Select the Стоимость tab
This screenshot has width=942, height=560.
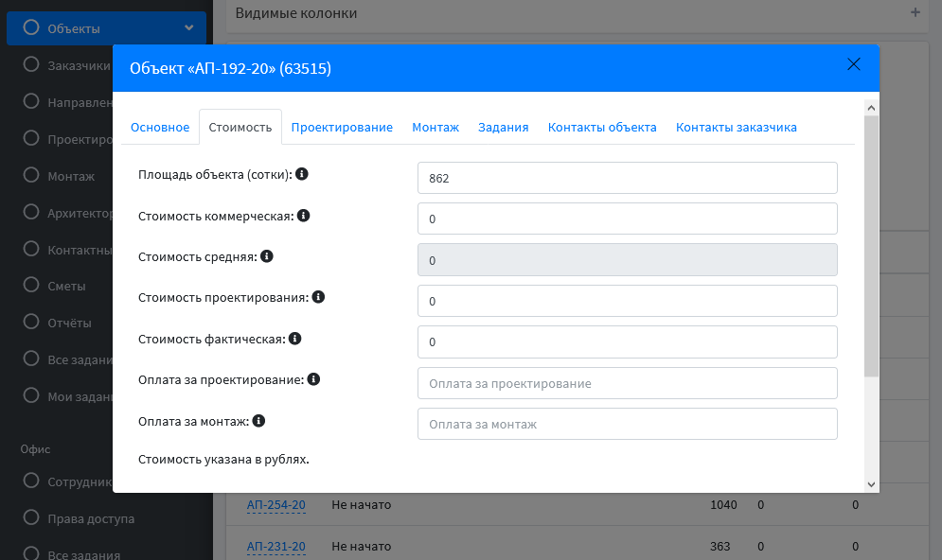[x=240, y=128]
